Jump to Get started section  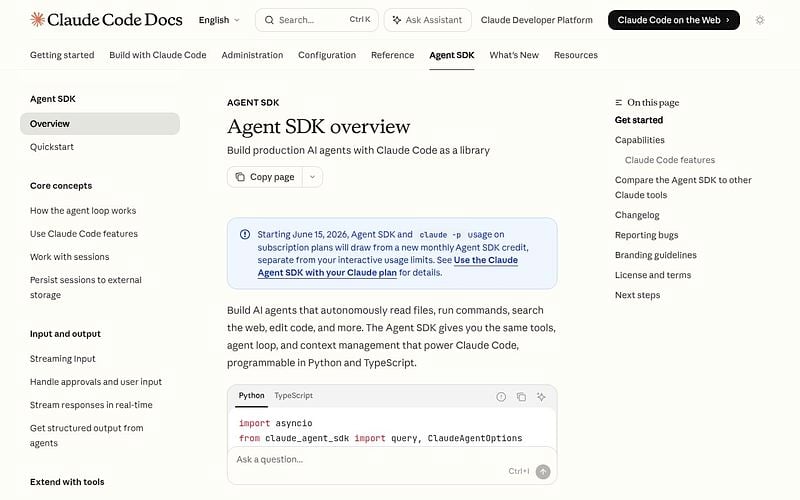click(639, 120)
